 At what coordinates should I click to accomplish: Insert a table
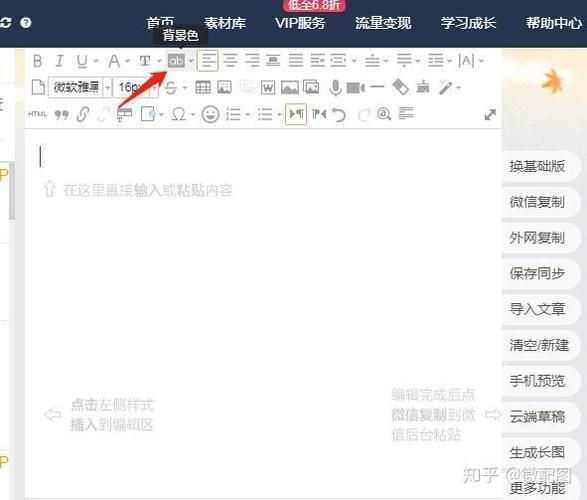(x=203, y=87)
